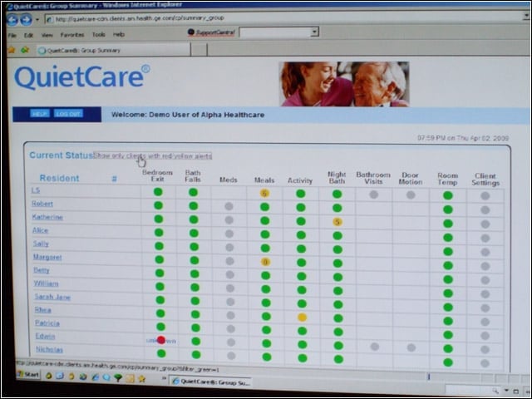
Task: Open resident Margaret's link
Action: tap(47, 257)
